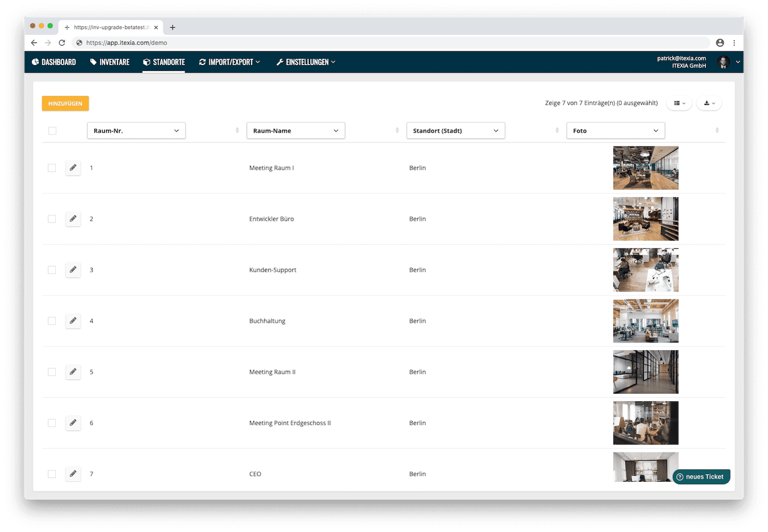Tick the checkbox for Kunden-Support
This screenshot has width=768, height=532.
pos(52,270)
